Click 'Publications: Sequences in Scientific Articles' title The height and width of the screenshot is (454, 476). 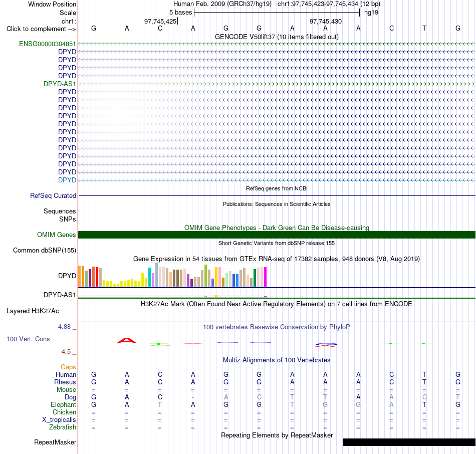(277, 204)
